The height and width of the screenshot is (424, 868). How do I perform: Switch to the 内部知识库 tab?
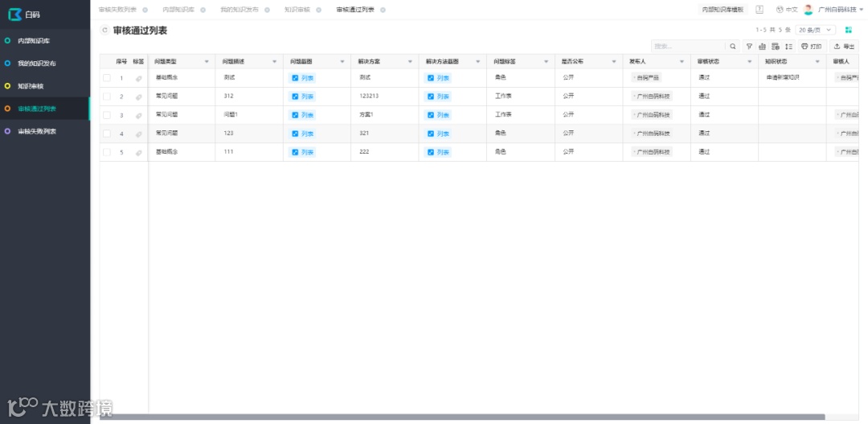tap(178, 10)
